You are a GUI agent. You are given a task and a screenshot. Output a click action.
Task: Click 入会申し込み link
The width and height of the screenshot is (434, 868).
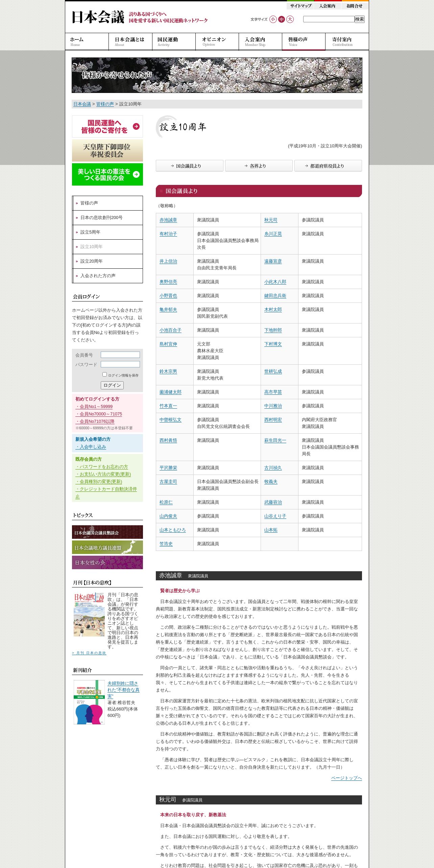pyautogui.click(x=91, y=447)
